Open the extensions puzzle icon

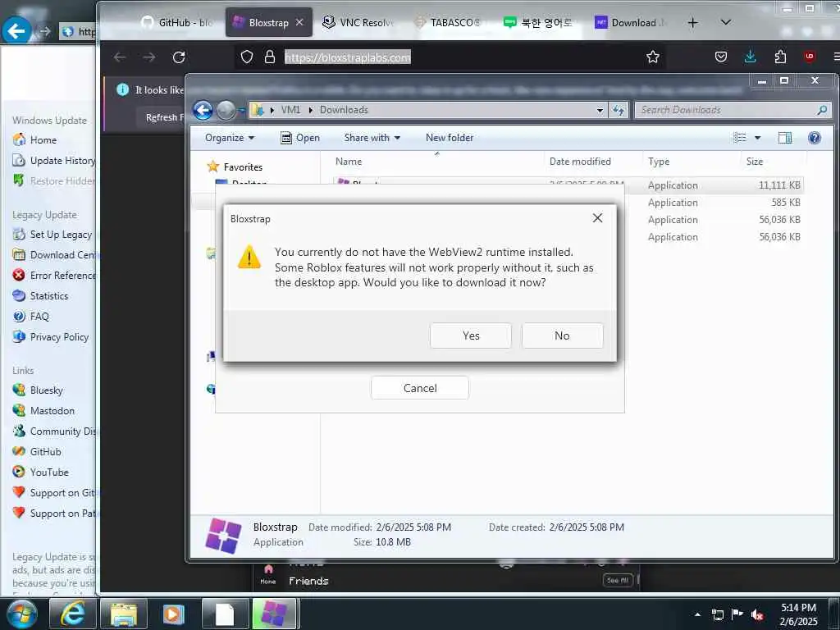click(x=780, y=57)
